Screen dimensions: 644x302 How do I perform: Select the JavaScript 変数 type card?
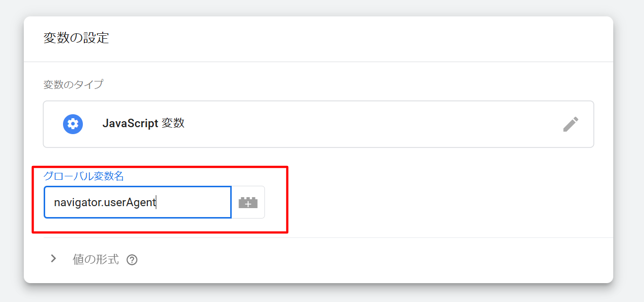point(319,124)
